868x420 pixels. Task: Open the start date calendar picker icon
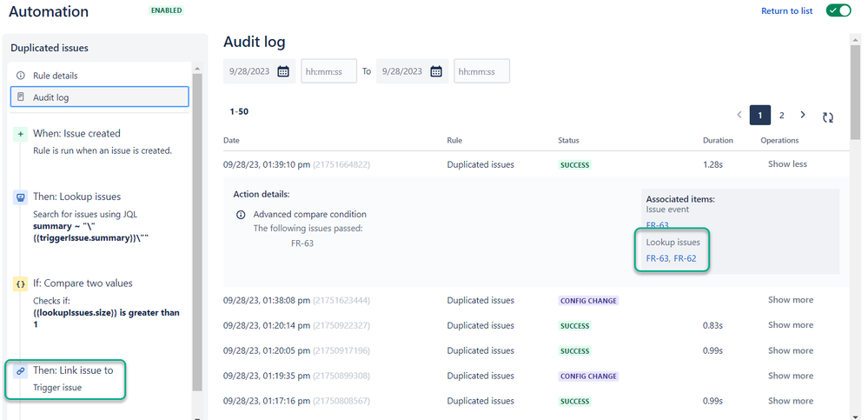pyautogui.click(x=283, y=71)
